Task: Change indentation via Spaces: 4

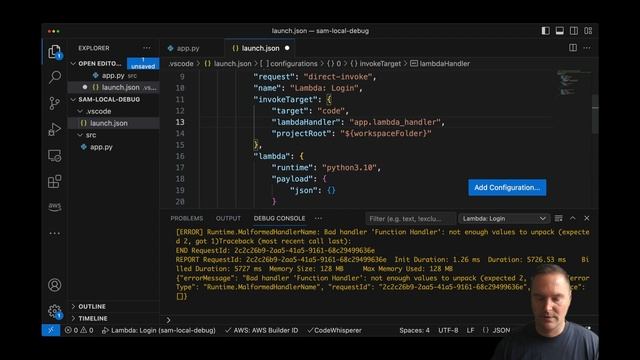Action: [x=414, y=330]
